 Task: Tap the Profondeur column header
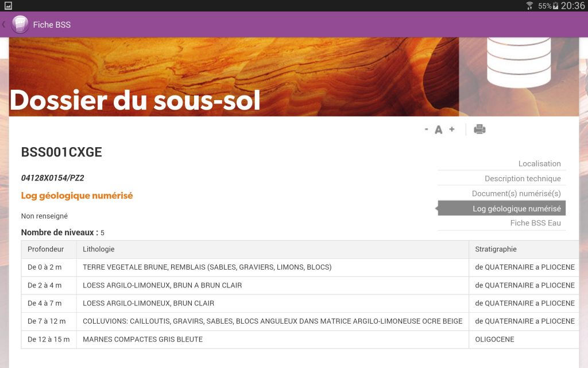pos(49,250)
